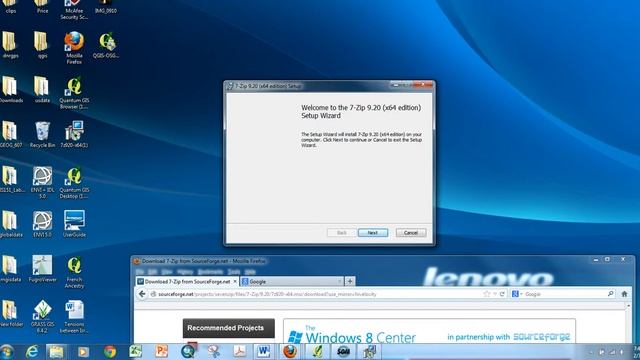Open the globaldata folder on desktop
Viewport: 640px width, 360px height.
pos(10,224)
